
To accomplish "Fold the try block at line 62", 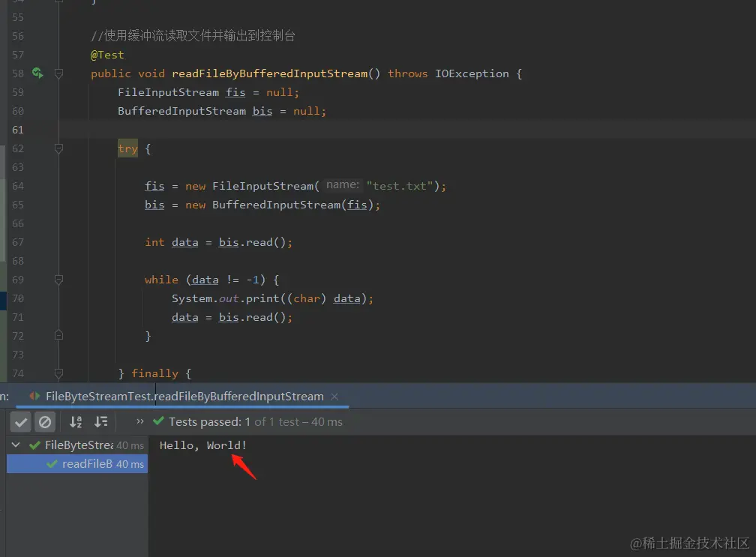I will pyautogui.click(x=58, y=148).
